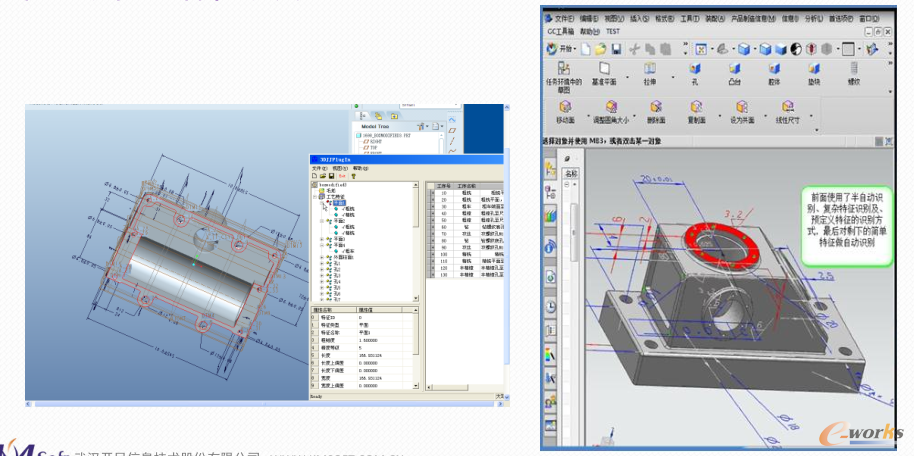Click the 名称 column header in navigator
The height and width of the screenshot is (456, 914).
click(572, 173)
